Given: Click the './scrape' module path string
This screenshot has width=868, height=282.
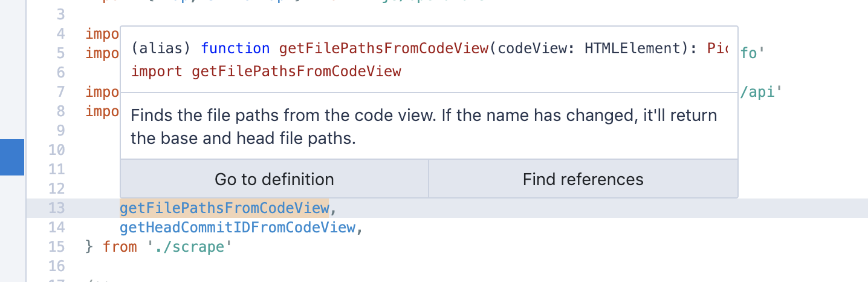Looking at the screenshot, I should click(x=189, y=246).
